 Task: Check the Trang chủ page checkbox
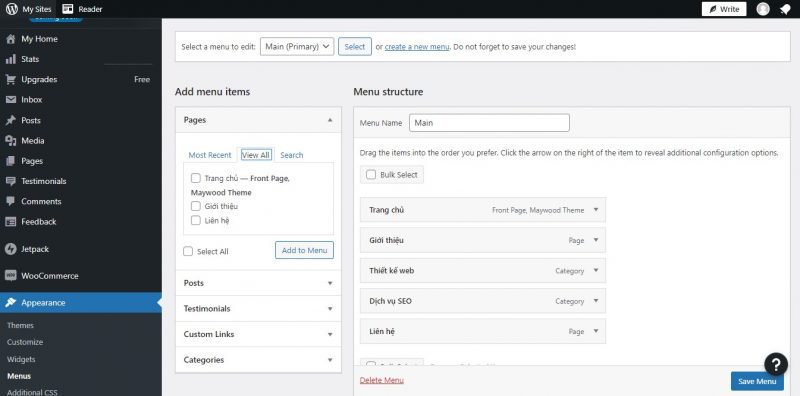click(x=195, y=178)
